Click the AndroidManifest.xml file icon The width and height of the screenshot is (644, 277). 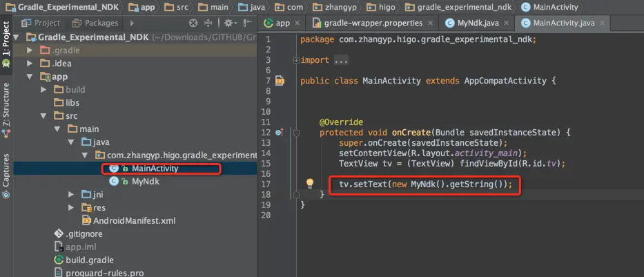tap(86, 220)
